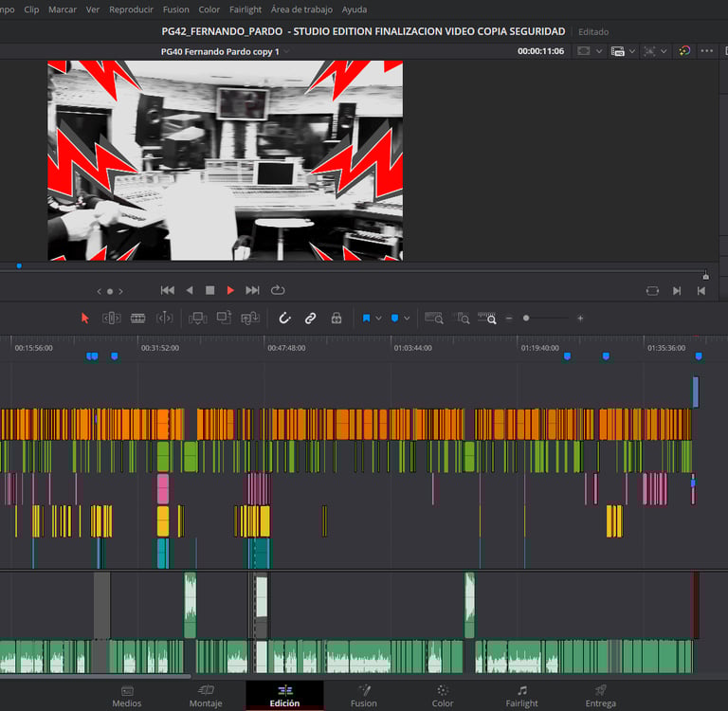Image resolution: width=728 pixels, height=711 pixels.
Task: Activate the Trim edit mode tool
Action: pos(112,319)
